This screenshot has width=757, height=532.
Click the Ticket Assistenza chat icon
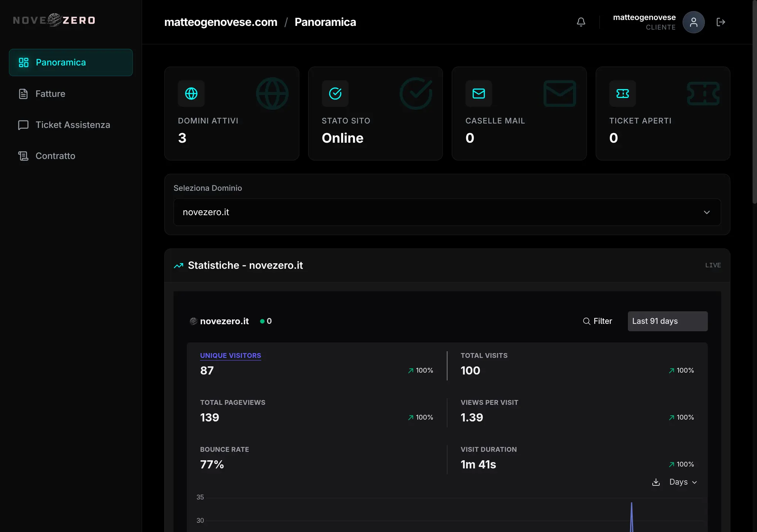[23, 125]
